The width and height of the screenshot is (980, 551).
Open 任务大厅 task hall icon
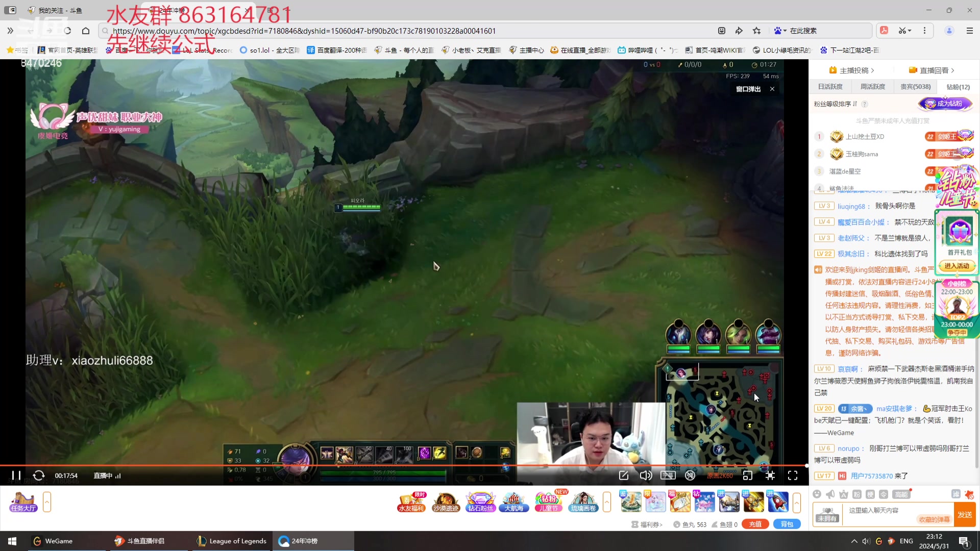click(x=23, y=502)
